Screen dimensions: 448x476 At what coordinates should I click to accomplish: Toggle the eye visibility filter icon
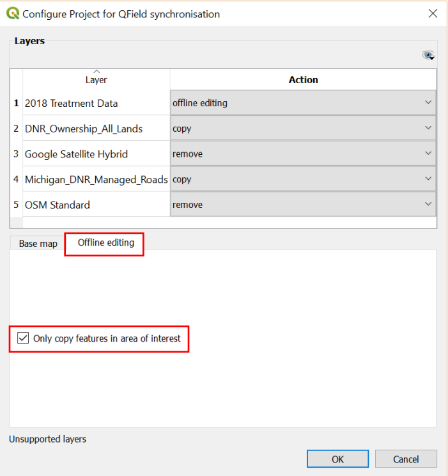pyautogui.click(x=428, y=56)
